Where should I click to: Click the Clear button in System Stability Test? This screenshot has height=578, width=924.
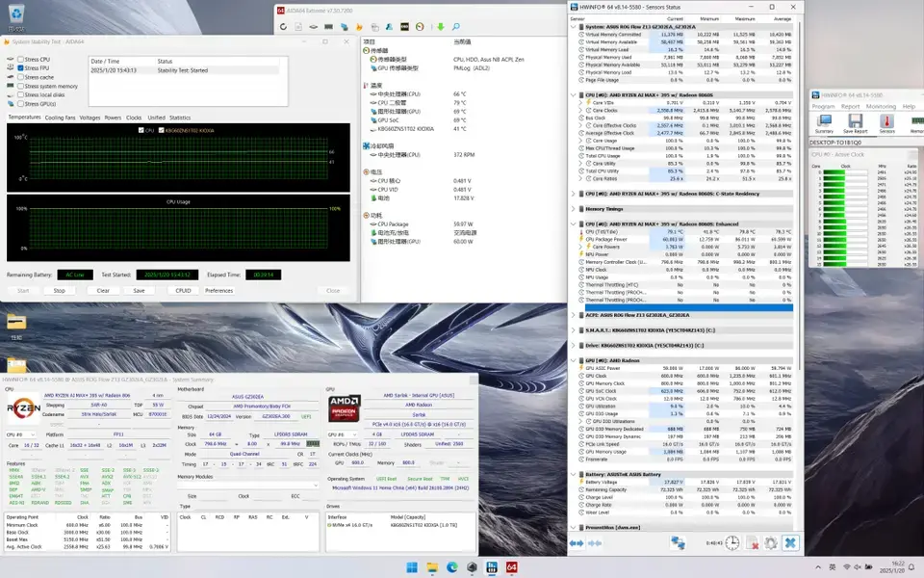[x=103, y=291]
